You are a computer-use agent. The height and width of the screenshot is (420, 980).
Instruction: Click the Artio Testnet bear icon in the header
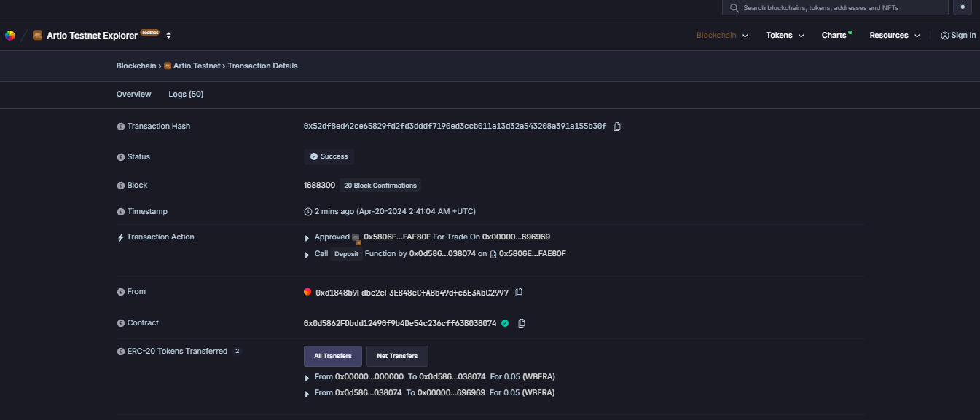[38, 35]
